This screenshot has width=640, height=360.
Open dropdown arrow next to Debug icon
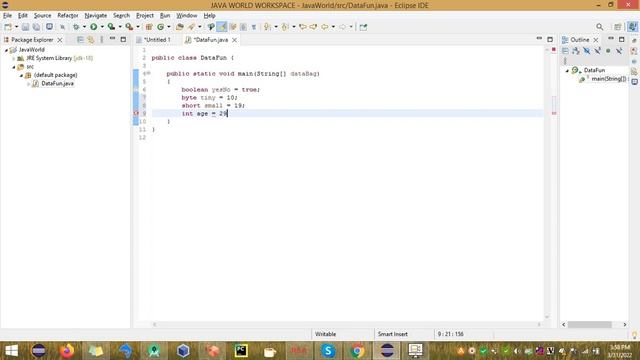[84, 27]
